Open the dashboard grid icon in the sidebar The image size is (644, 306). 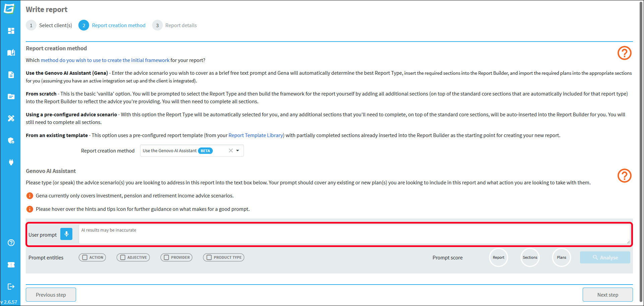coord(11,31)
